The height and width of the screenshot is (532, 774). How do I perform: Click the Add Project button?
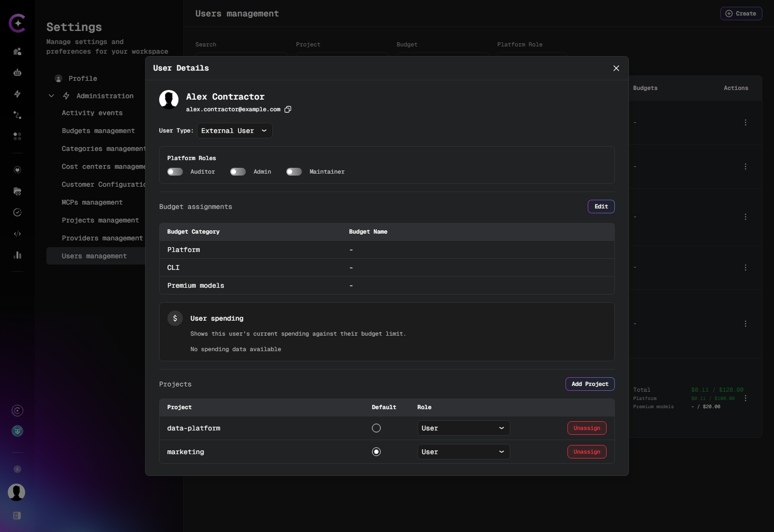[590, 384]
